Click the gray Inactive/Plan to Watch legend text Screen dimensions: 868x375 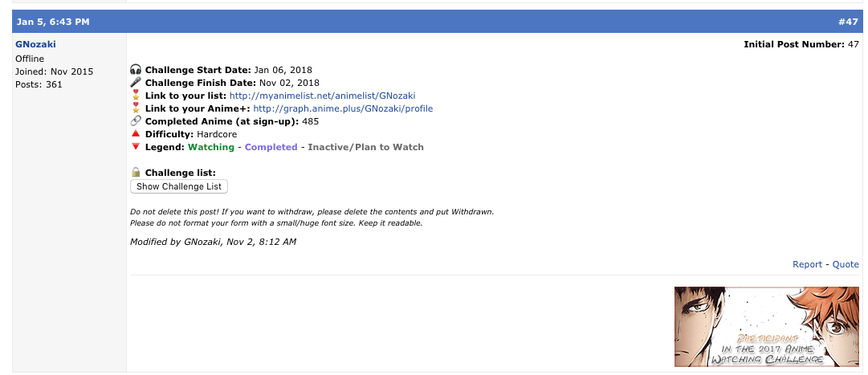click(x=365, y=147)
